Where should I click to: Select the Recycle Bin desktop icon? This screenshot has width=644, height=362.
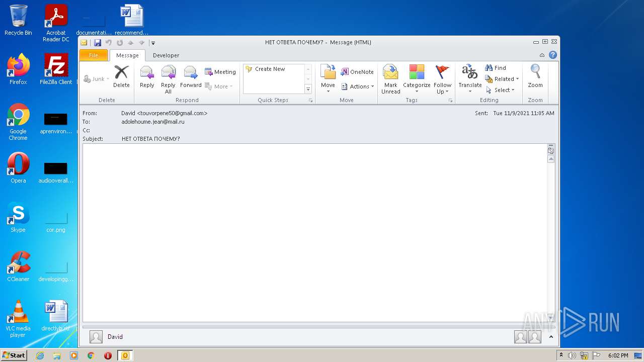click(18, 20)
